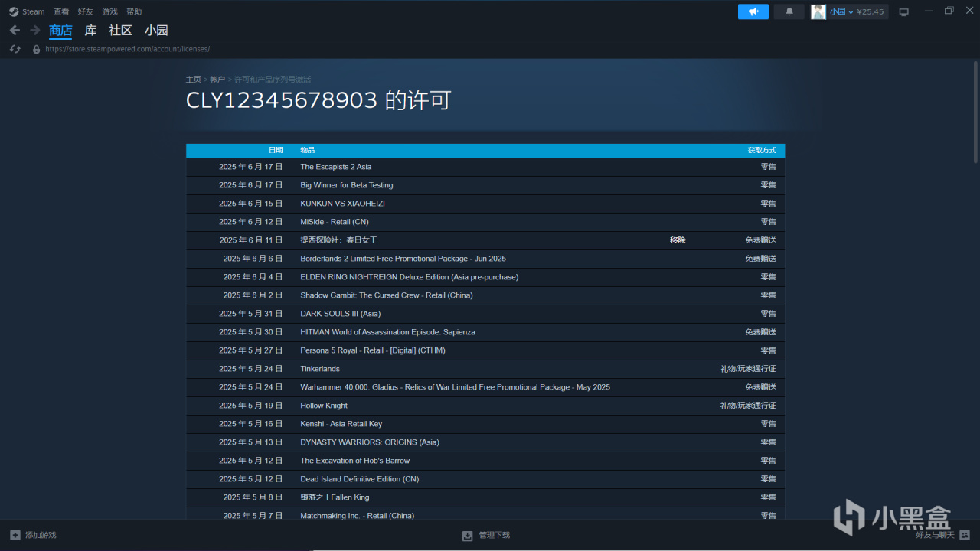This screenshot has width=980, height=551.
Task: Switch to Big Picture mode icon
Action: tap(904, 11)
